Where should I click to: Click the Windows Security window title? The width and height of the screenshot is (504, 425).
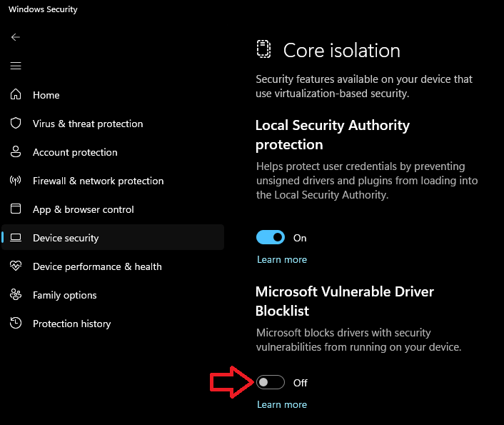click(x=43, y=10)
